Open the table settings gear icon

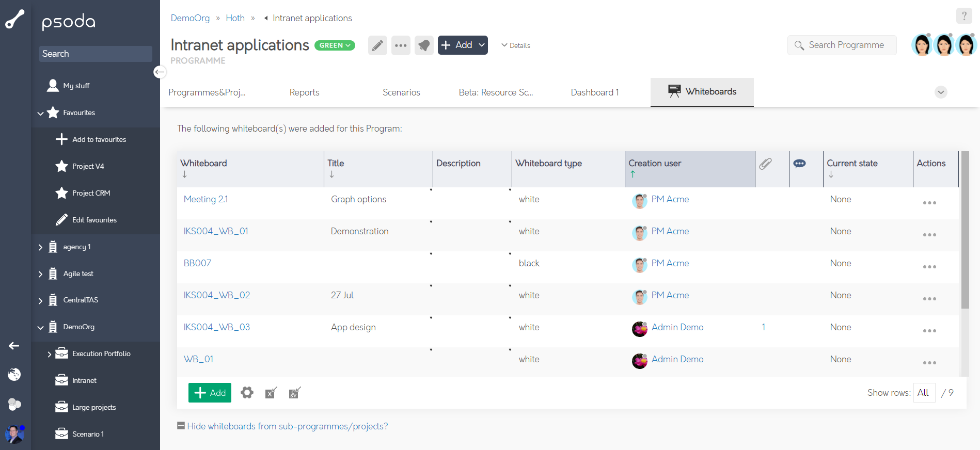pos(247,393)
